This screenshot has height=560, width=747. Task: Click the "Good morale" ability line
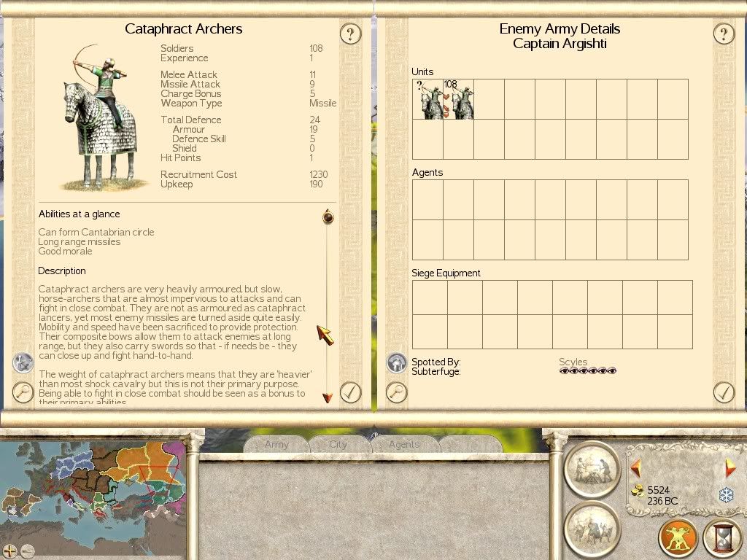pos(65,251)
